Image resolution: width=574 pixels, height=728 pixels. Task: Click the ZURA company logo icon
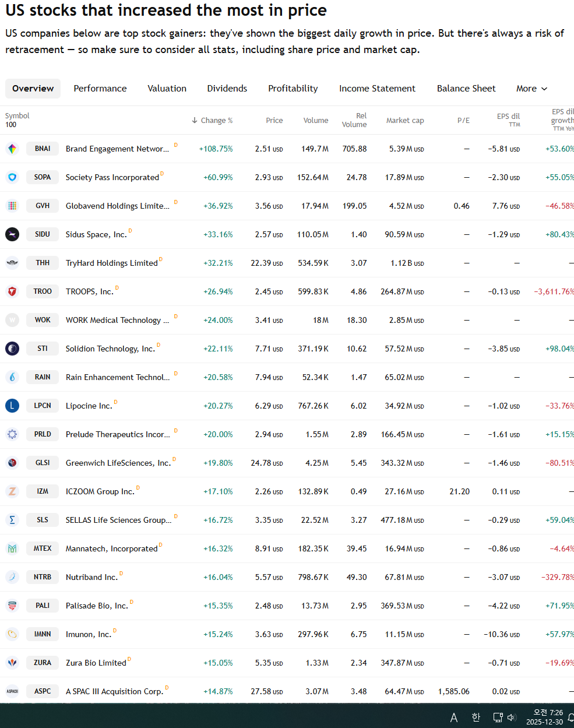point(12,663)
